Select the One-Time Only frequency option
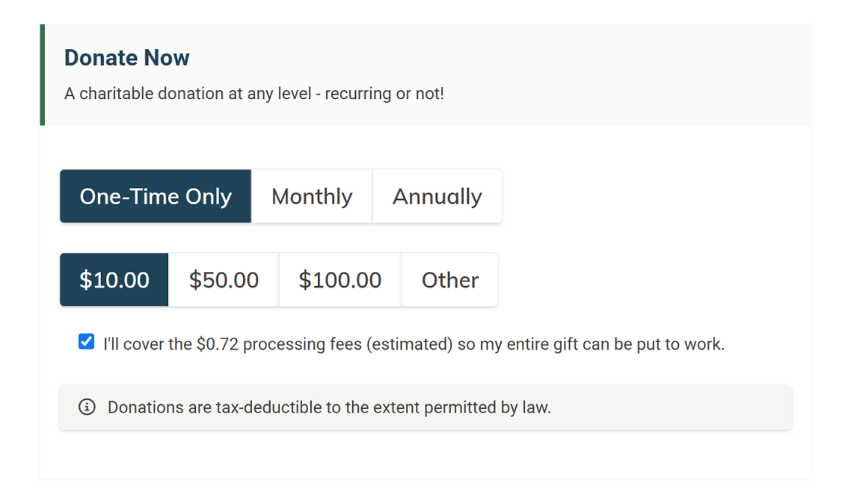This screenshot has width=846, height=504. point(155,196)
